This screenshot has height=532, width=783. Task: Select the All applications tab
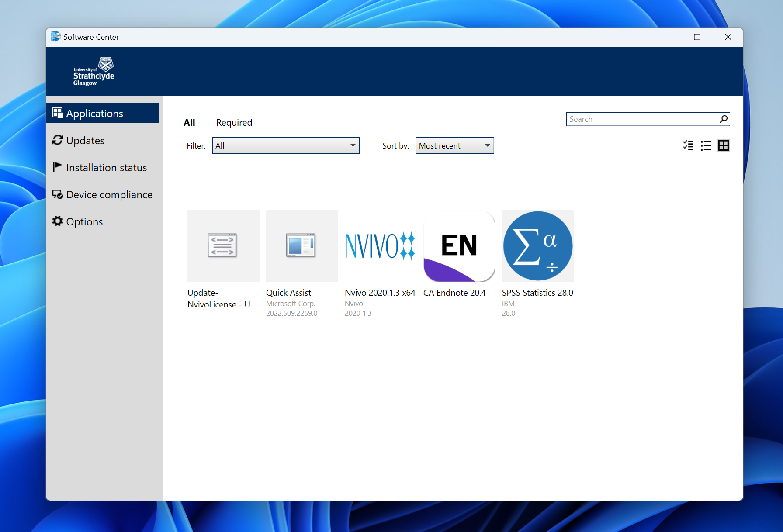point(189,123)
